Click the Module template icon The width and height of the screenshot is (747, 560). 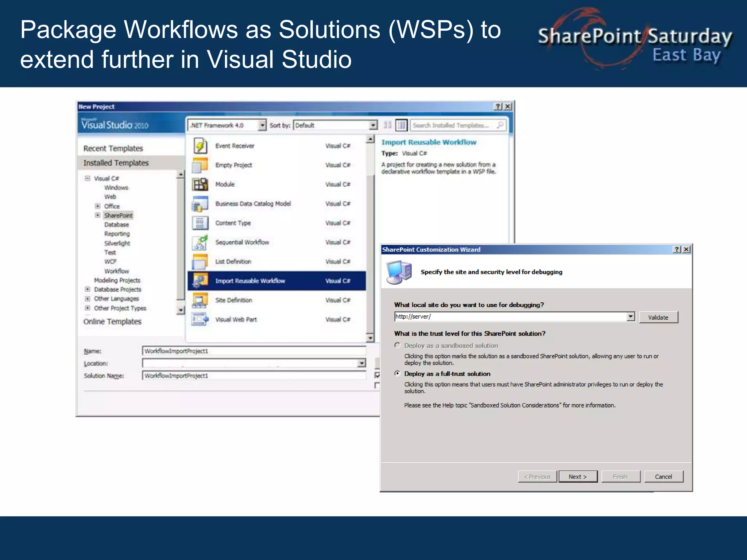pos(200,184)
